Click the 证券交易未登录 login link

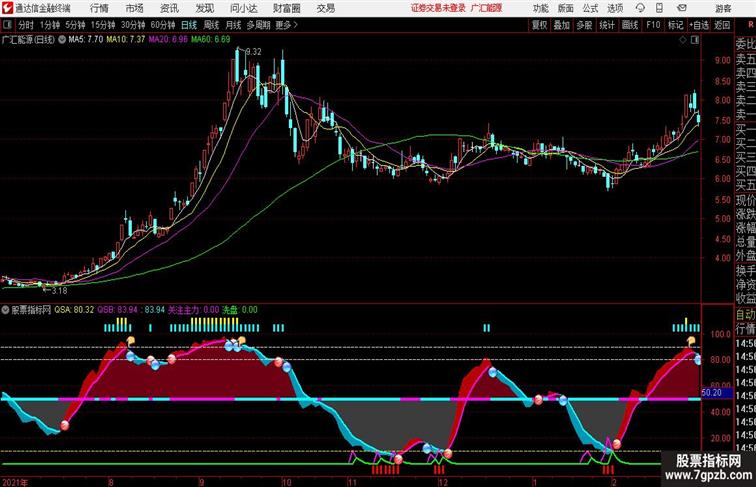coord(438,8)
